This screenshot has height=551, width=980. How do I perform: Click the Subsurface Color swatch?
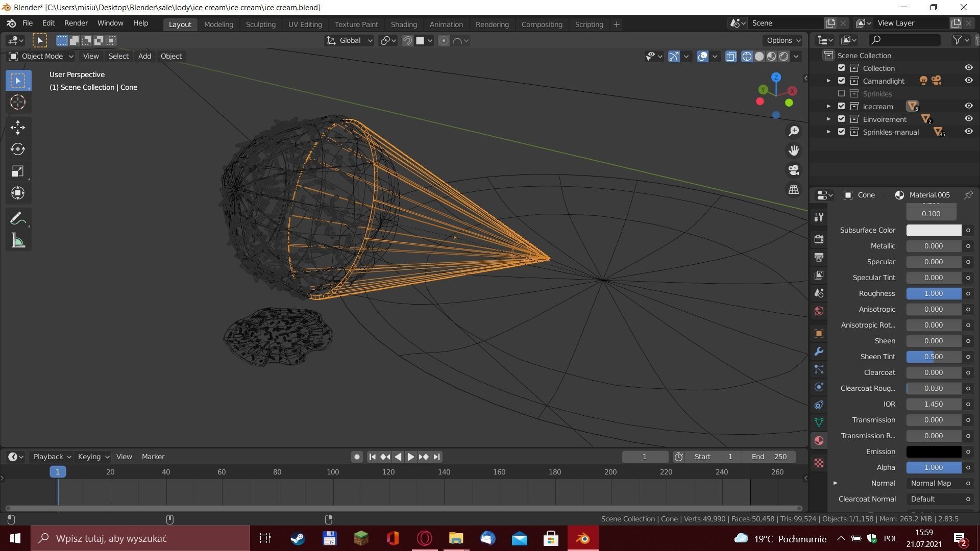(933, 230)
